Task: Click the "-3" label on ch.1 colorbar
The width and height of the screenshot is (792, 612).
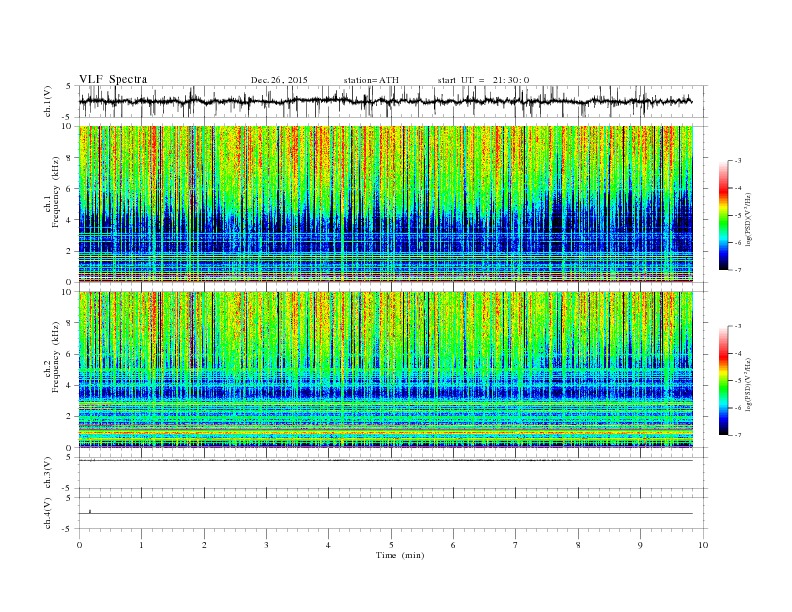Action: click(738, 161)
